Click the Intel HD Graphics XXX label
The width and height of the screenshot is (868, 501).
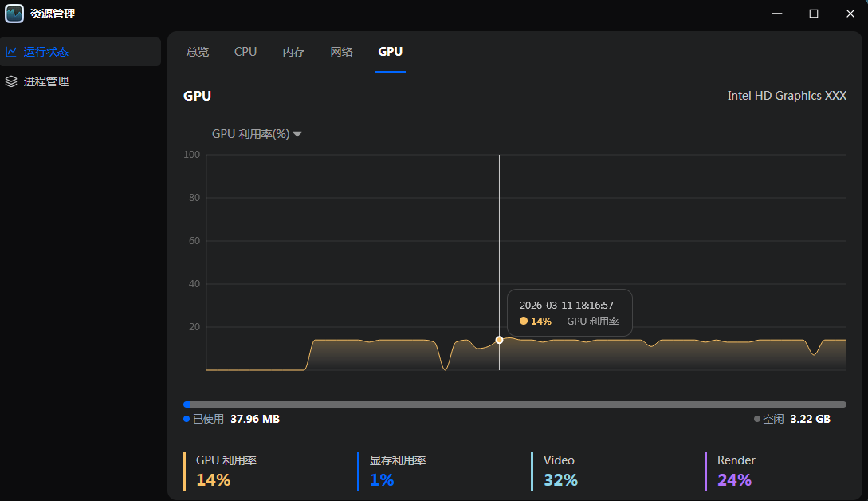787,96
